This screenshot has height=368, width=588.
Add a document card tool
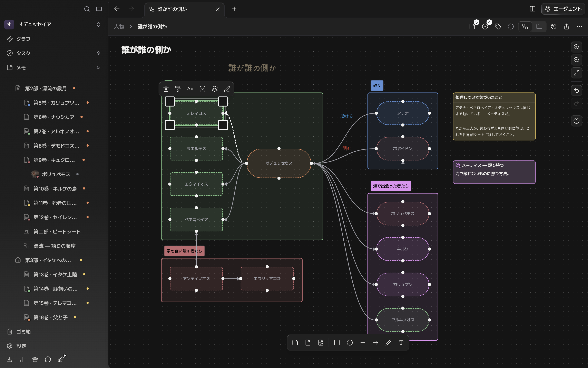pyautogui.click(x=308, y=343)
